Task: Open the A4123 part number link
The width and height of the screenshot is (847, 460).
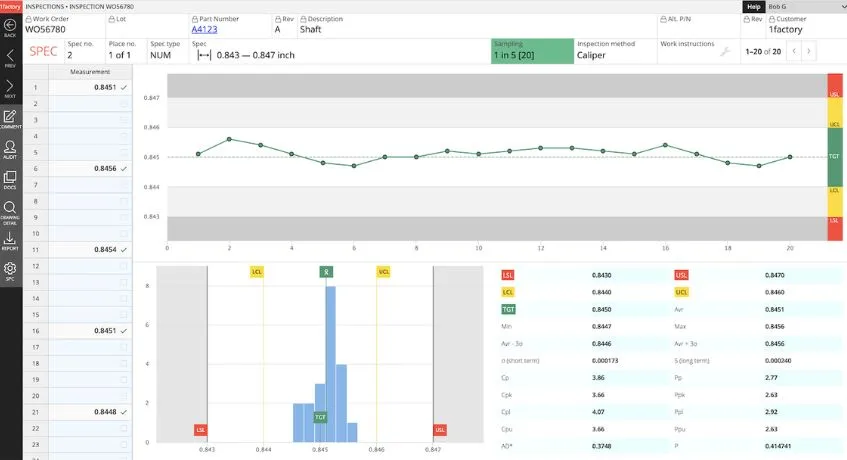Action: point(205,30)
